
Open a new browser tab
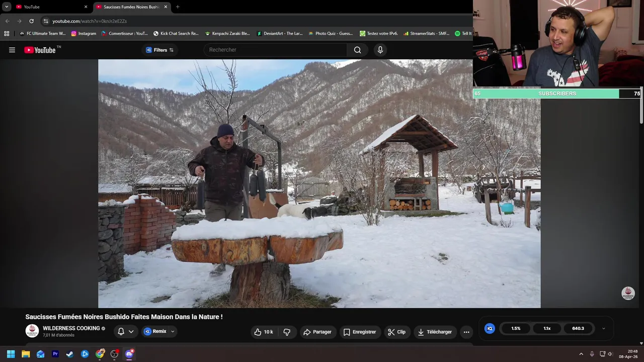click(178, 7)
